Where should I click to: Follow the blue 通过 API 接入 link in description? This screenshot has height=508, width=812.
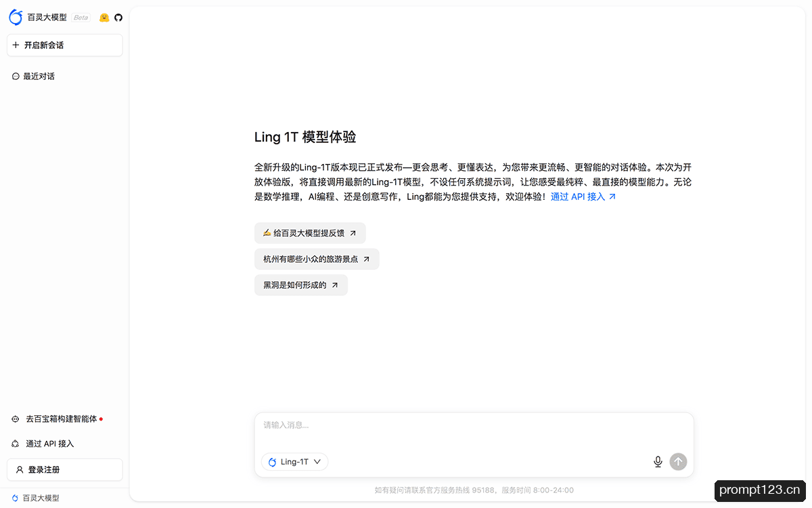pos(583,197)
